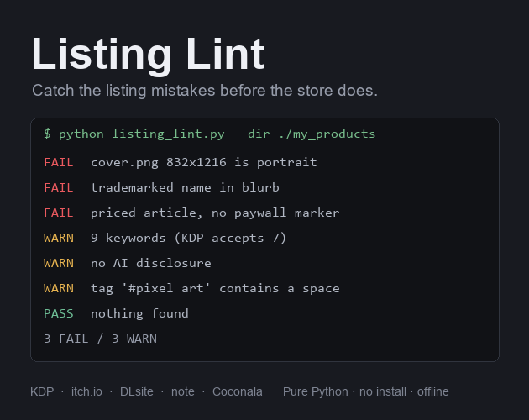The width and height of the screenshot is (529, 420).
Task: Click the Coconala platform label
Action: pos(238,391)
